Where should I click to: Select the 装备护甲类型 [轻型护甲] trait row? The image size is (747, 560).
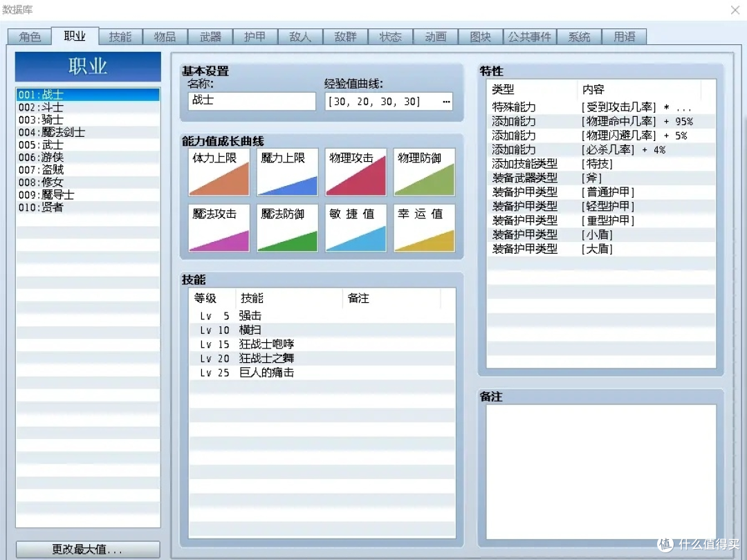[601, 206]
